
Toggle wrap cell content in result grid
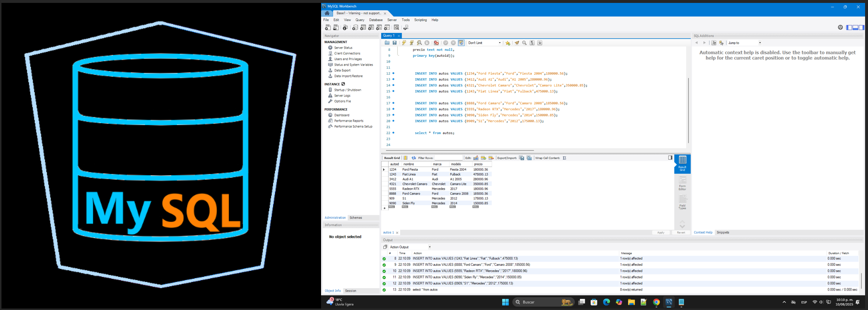pyautogui.click(x=564, y=158)
